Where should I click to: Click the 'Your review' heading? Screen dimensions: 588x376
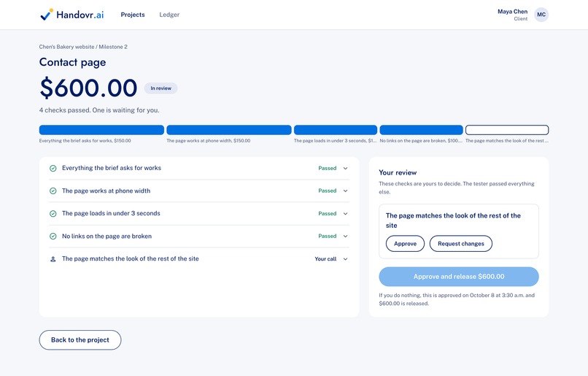(398, 172)
